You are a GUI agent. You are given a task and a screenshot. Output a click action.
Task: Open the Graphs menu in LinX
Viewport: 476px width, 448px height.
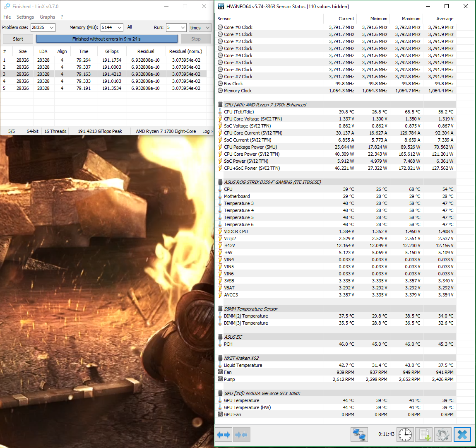coord(47,17)
